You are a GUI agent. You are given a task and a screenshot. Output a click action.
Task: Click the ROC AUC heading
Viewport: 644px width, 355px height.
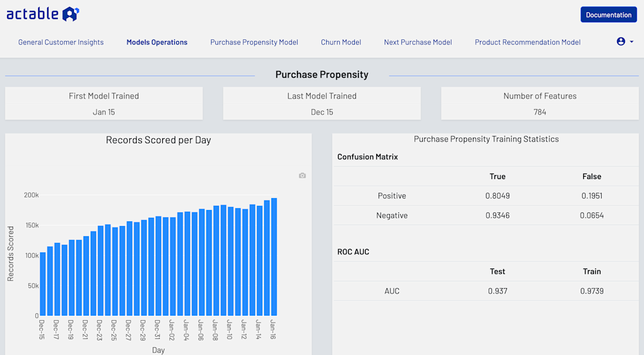[x=353, y=252]
